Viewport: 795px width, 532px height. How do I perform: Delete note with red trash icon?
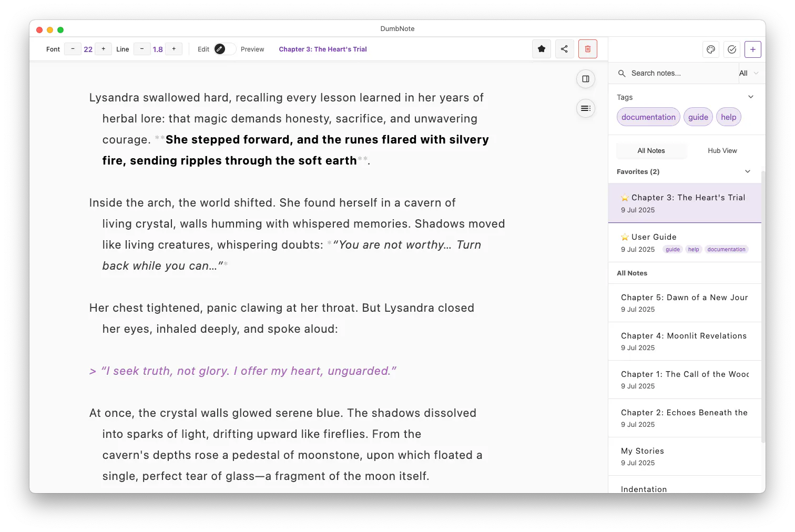tap(588, 49)
